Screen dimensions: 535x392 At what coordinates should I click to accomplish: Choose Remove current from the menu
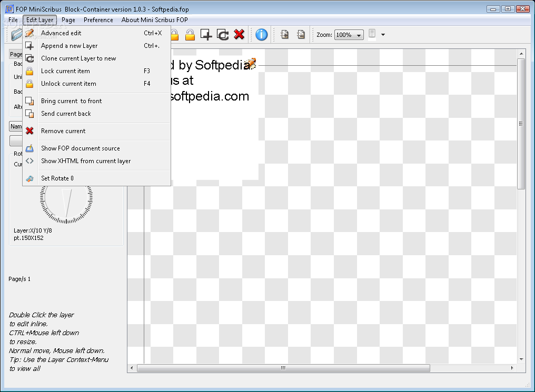[96, 131]
